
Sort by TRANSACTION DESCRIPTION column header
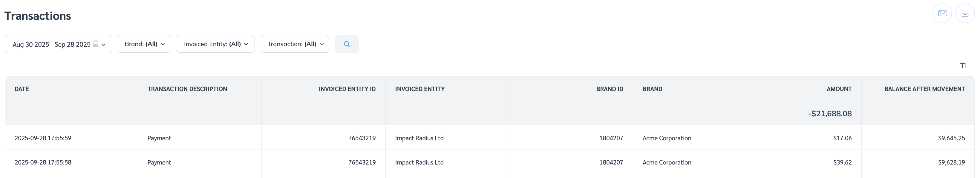click(x=187, y=89)
